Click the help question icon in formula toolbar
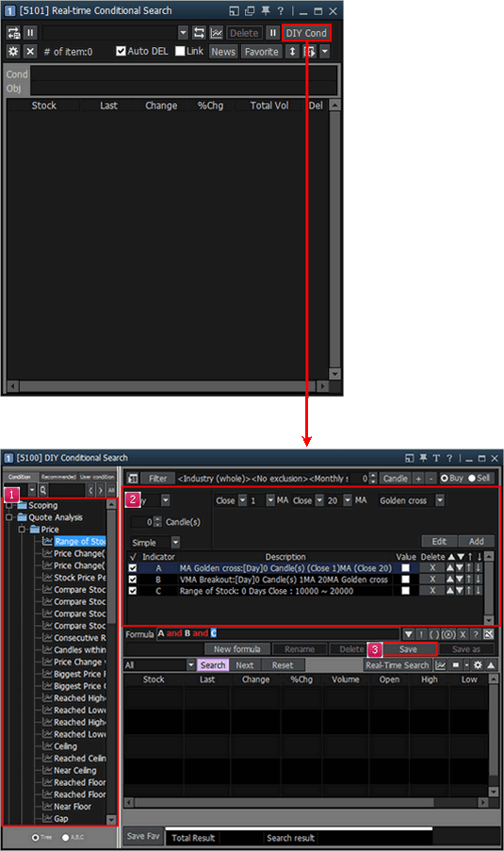 [x=475, y=634]
